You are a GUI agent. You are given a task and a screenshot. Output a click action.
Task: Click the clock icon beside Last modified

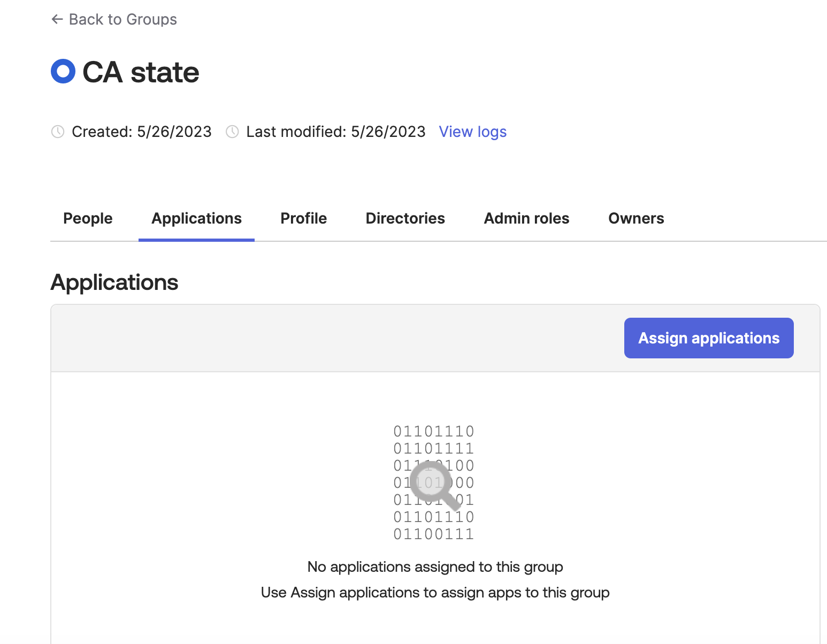pos(232,132)
